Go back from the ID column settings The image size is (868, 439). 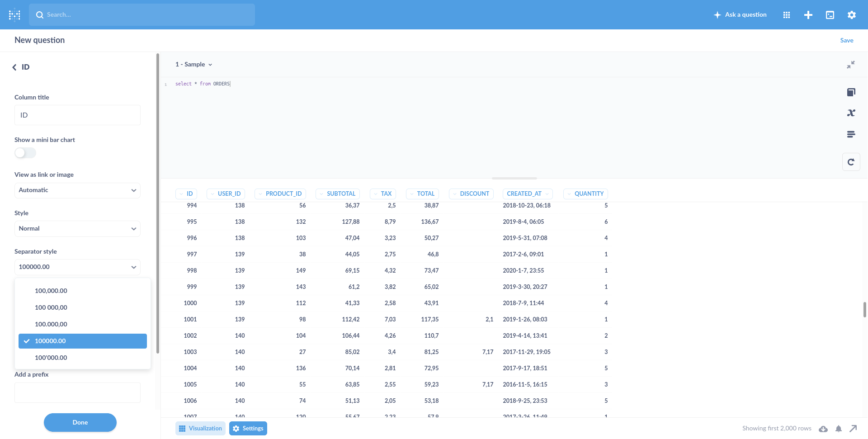tap(14, 67)
